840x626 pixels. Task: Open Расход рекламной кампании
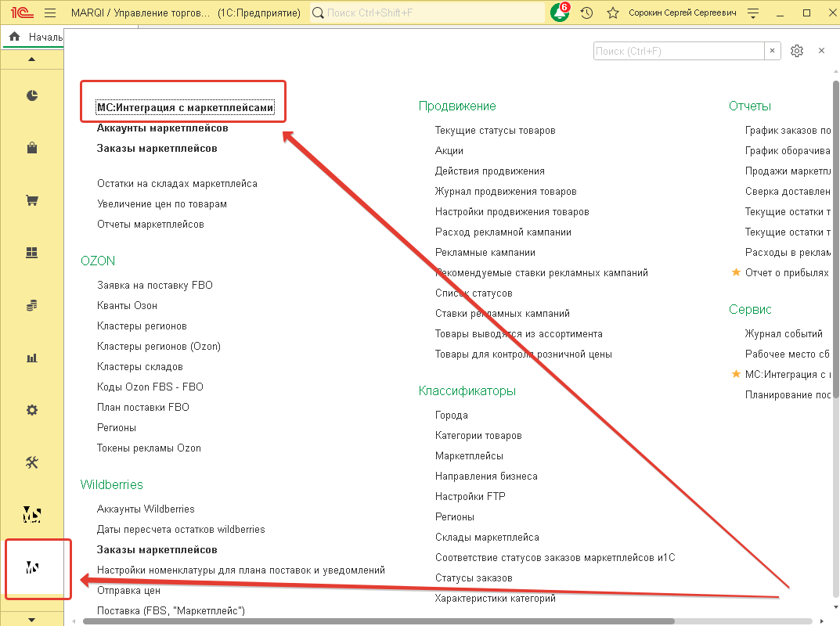pyautogui.click(x=503, y=232)
